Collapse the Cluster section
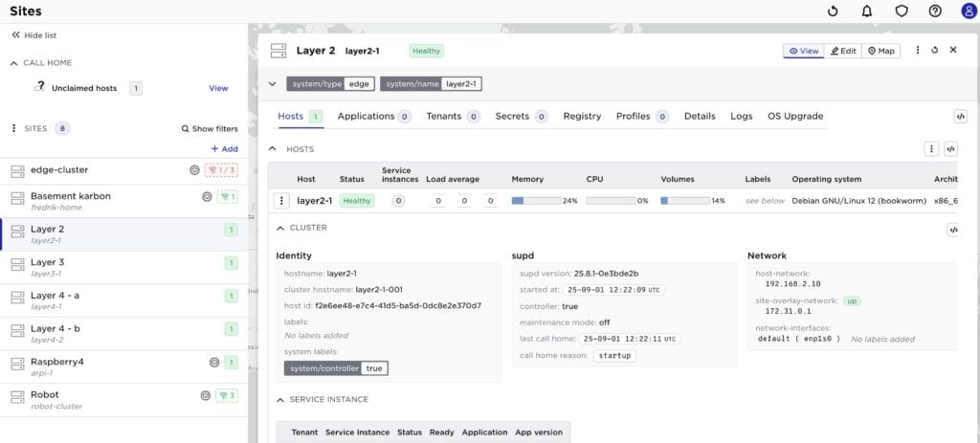This screenshot has width=980, height=443. 280,228
